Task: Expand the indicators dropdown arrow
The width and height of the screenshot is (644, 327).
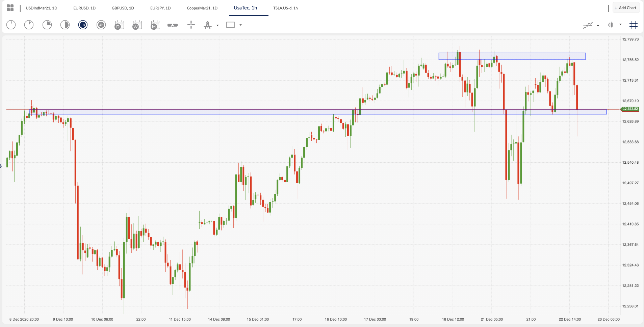Action: 598,25
